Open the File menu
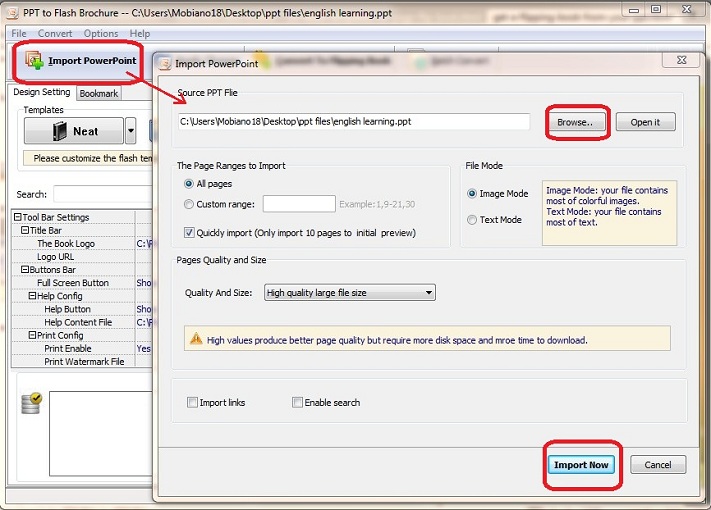The height and width of the screenshot is (510, 711). 19,34
